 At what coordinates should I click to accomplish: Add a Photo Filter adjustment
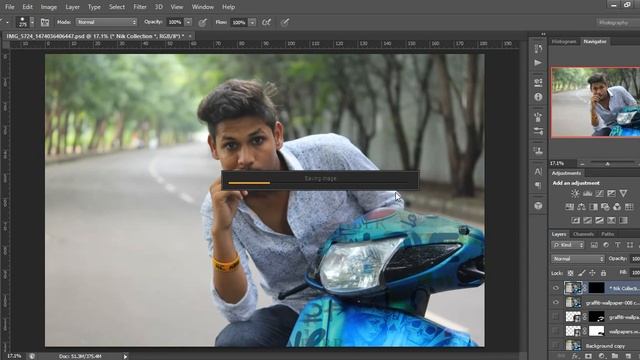coord(605,207)
